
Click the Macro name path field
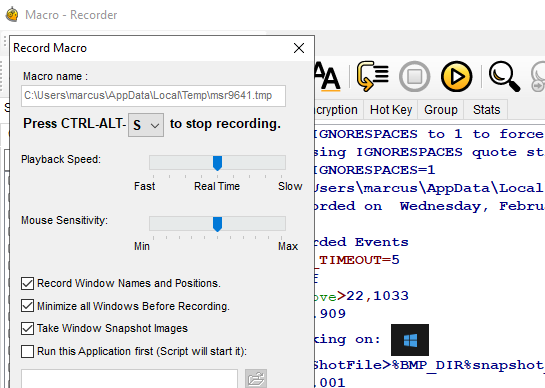tap(153, 96)
